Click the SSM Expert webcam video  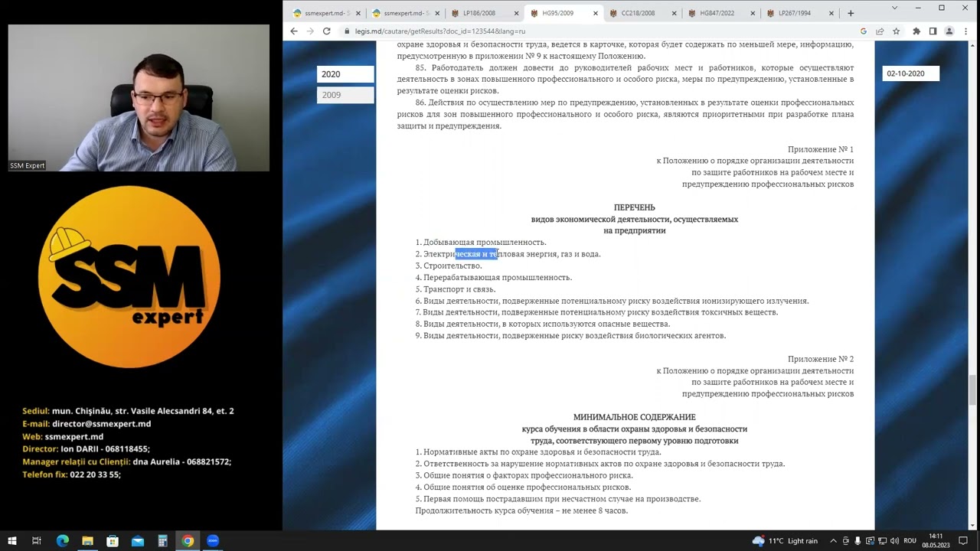139,98
